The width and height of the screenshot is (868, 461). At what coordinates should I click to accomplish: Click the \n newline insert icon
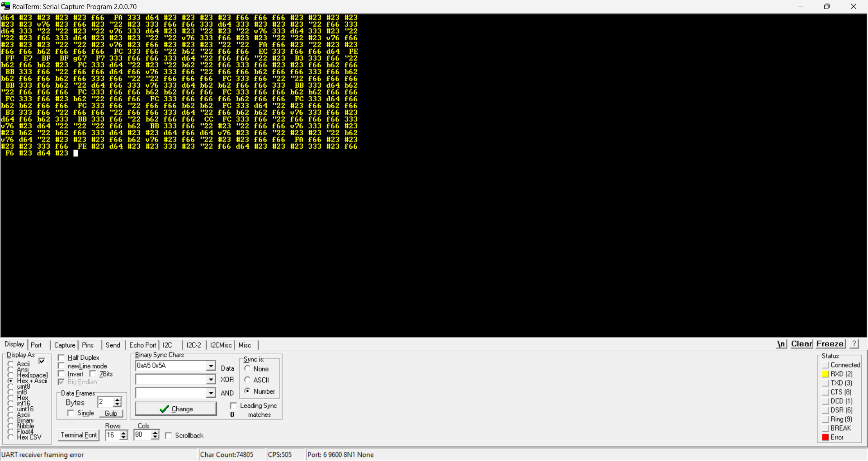click(x=781, y=344)
